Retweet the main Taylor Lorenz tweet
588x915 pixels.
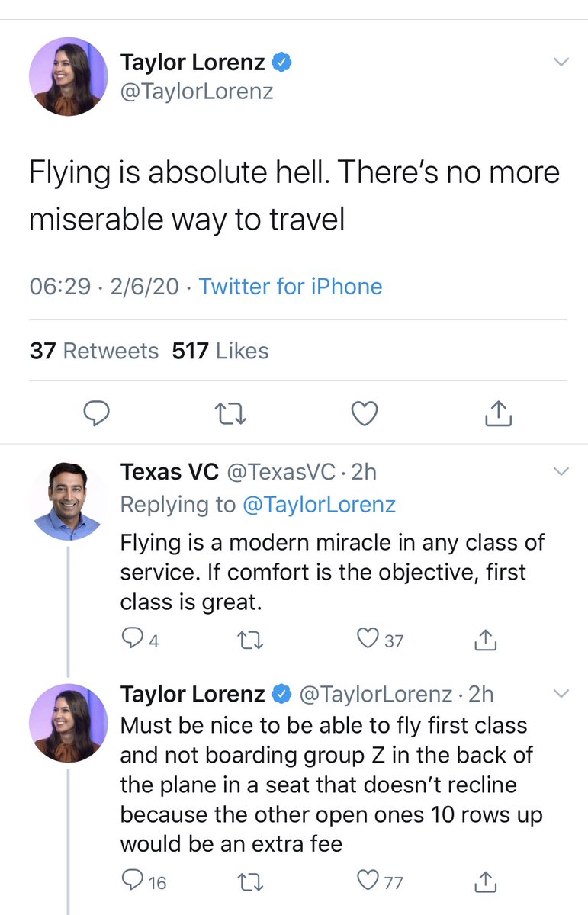coord(229,413)
